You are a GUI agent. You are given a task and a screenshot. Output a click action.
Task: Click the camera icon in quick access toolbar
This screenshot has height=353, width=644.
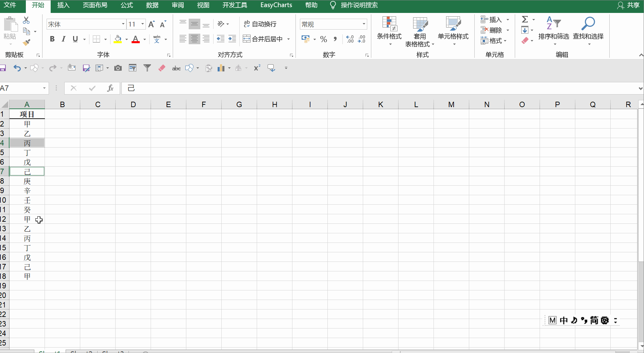click(x=118, y=68)
